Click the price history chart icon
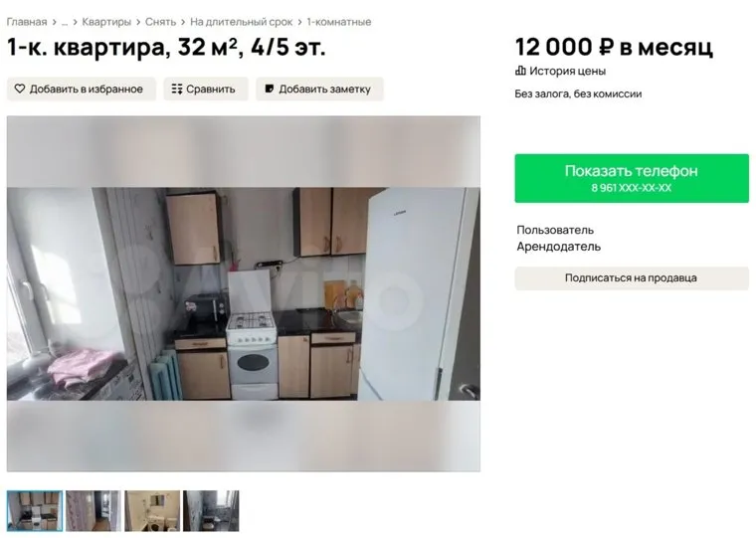This screenshot has height=538, width=756. pyautogui.click(x=520, y=71)
